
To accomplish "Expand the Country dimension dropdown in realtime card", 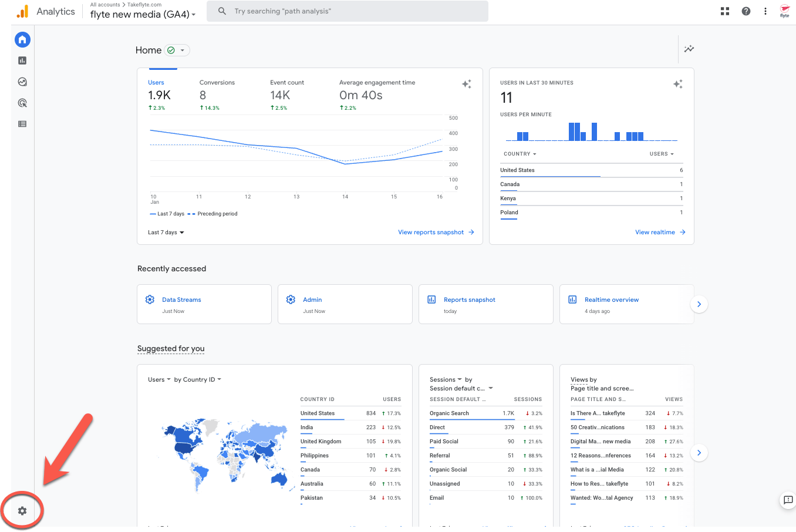I will [520, 153].
